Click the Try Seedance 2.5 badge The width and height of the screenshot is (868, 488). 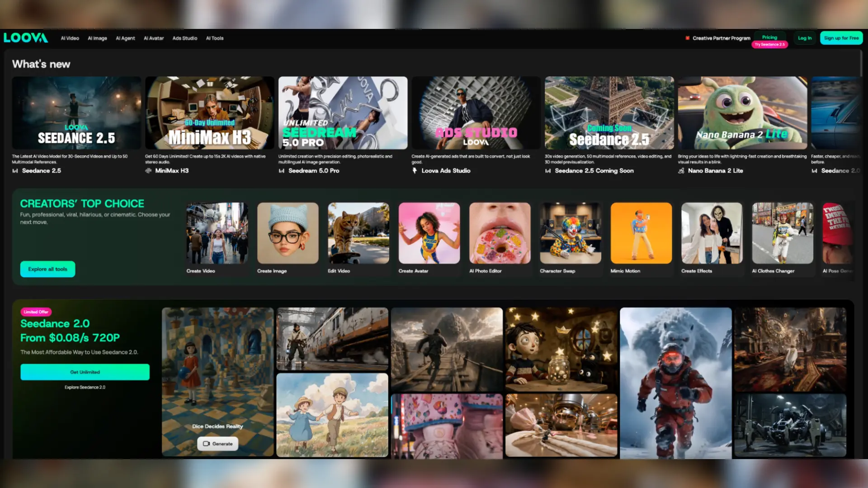pyautogui.click(x=769, y=44)
